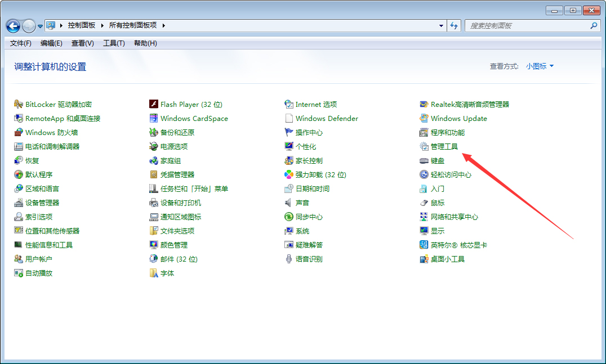Viewport: 606px width, 364px height.
Task: Open the 查看(V) menu
Action: 81,43
